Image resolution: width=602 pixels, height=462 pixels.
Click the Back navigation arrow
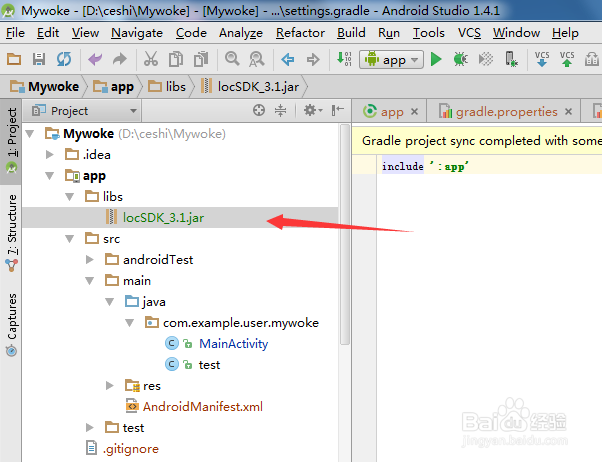coord(288,60)
